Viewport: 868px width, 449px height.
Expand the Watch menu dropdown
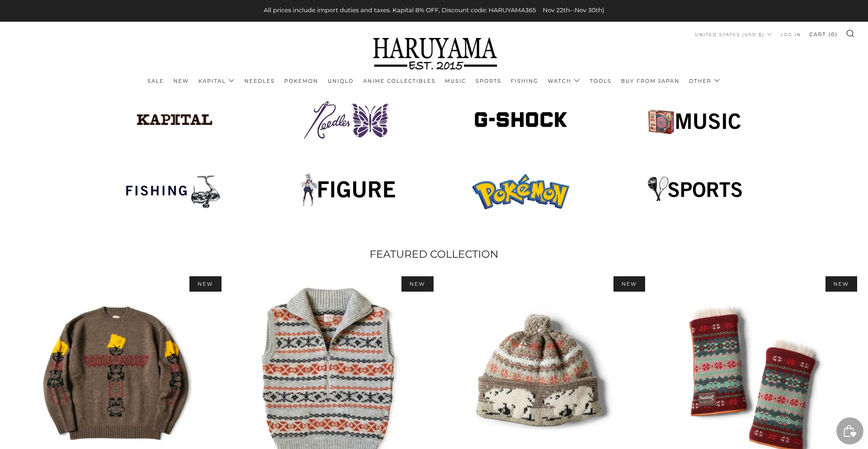pyautogui.click(x=564, y=81)
